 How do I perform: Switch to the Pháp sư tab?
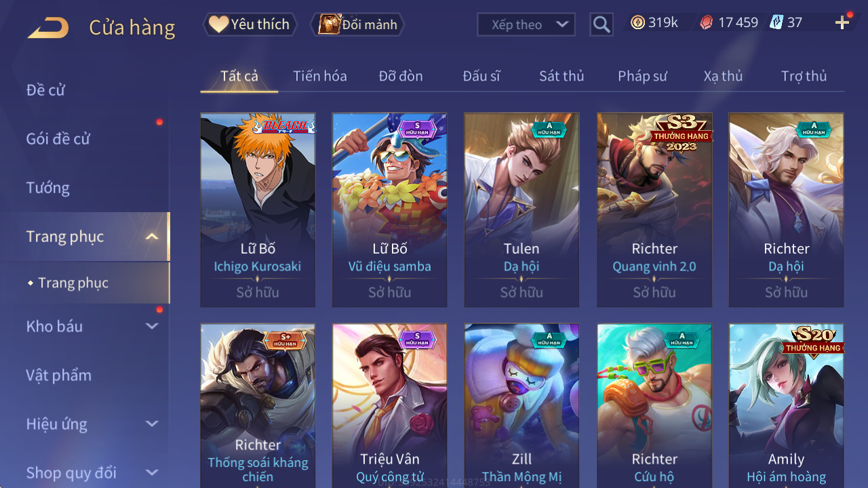coord(642,76)
